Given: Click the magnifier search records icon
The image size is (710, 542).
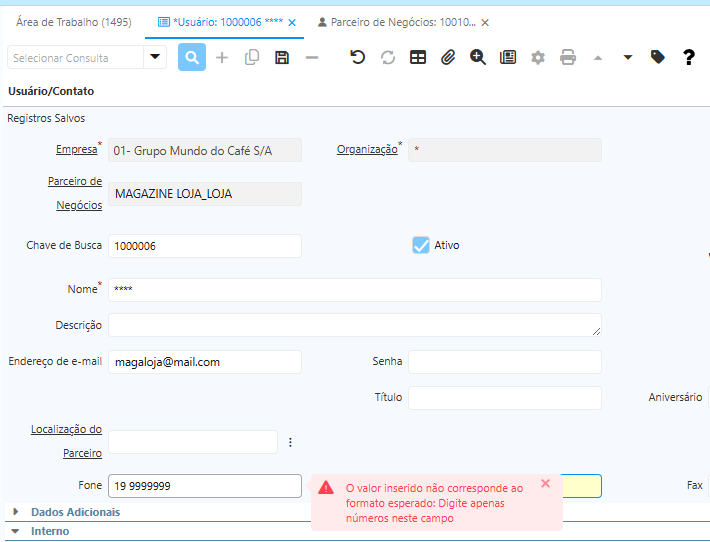Looking at the screenshot, I should tap(192, 57).
